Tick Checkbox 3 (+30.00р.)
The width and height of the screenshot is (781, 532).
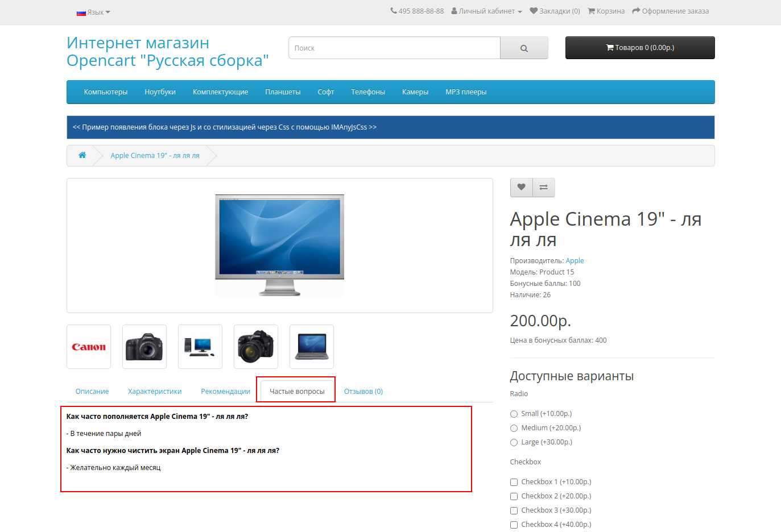point(514,510)
